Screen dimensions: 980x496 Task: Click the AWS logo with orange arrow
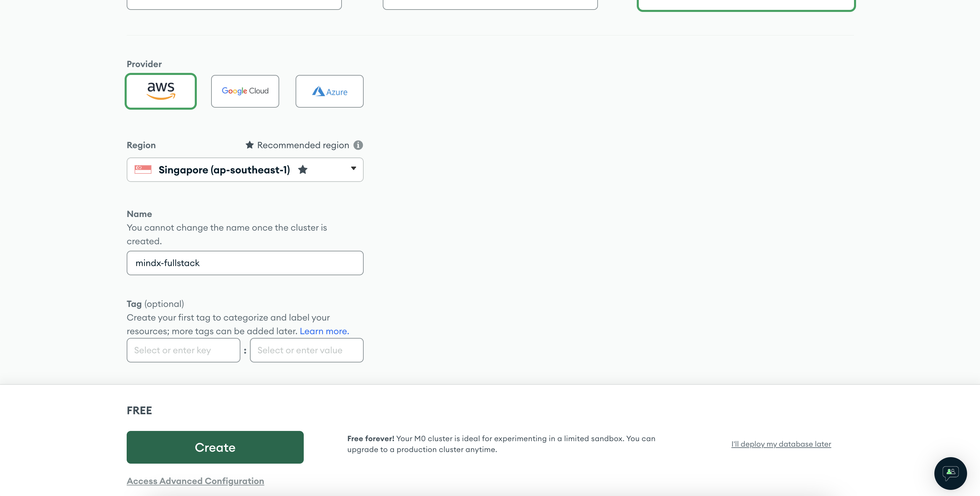point(161,91)
